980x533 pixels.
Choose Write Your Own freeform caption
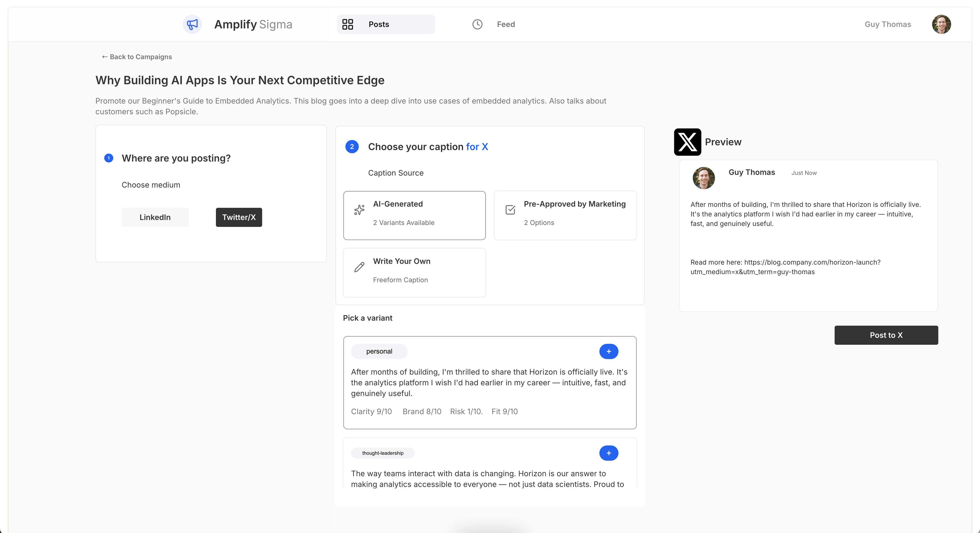coord(414,273)
